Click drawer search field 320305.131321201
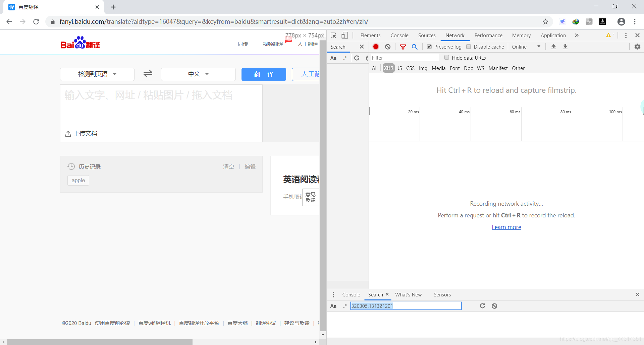This screenshot has width=644, height=345. 406,306
